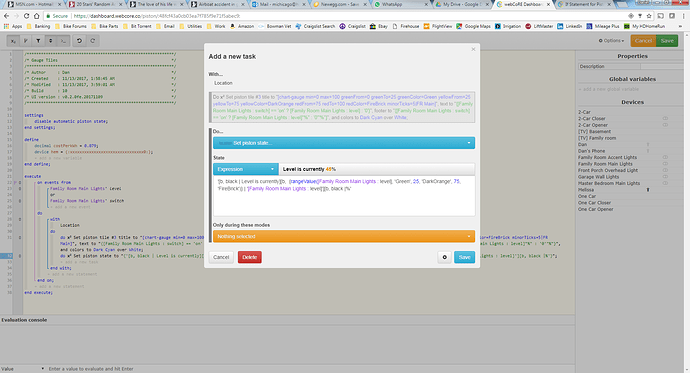The image size is (690, 373).
Task: Click orange Cancel button in editor header
Action: click(x=643, y=41)
